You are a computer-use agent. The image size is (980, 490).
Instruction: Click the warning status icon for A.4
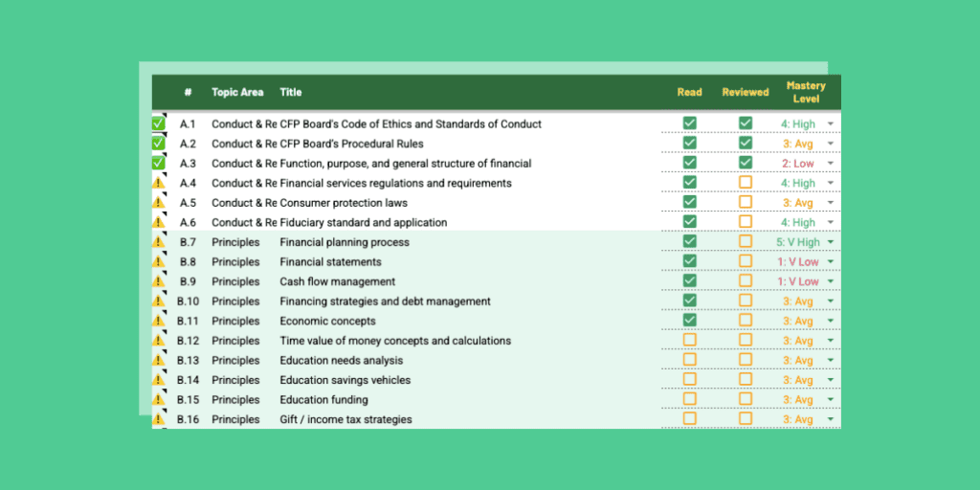pyautogui.click(x=158, y=183)
